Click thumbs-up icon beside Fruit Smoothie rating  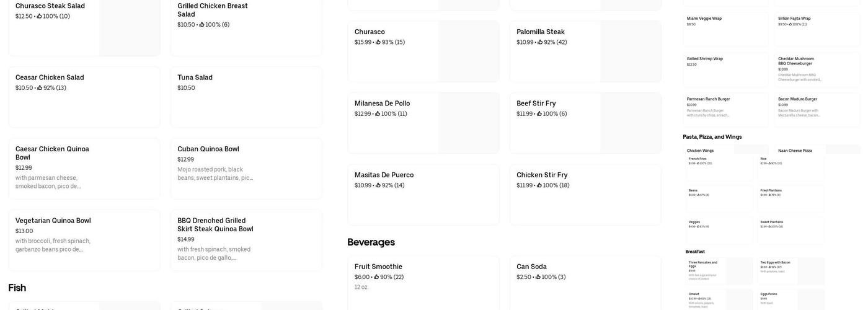[377, 278]
